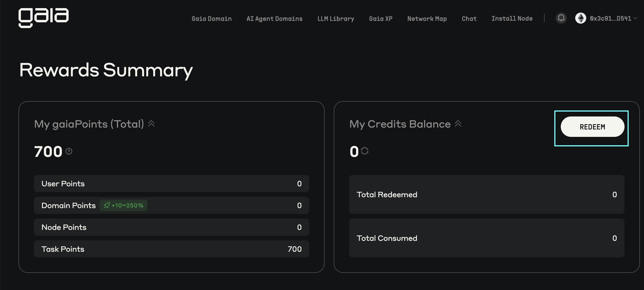Click the Ethereum wallet avatar icon
Screen dimensions: 644x290
[x=580, y=18]
